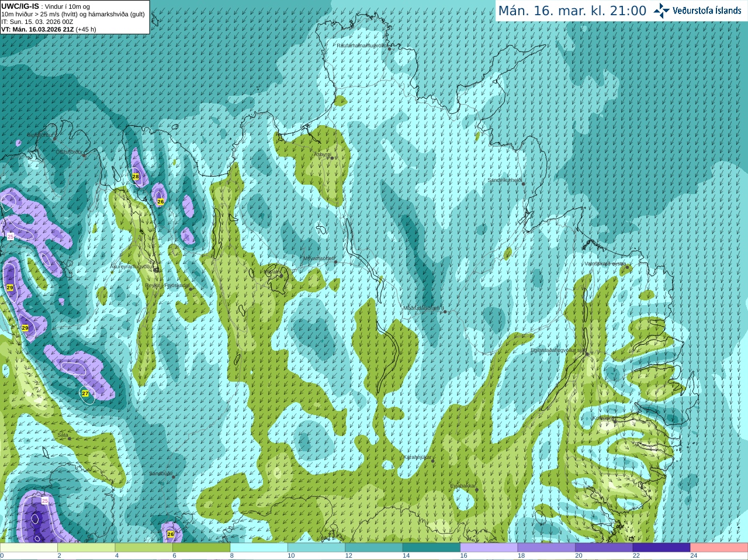Click the Raufarhafnarflugvöllur station label

click(x=362, y=45)
